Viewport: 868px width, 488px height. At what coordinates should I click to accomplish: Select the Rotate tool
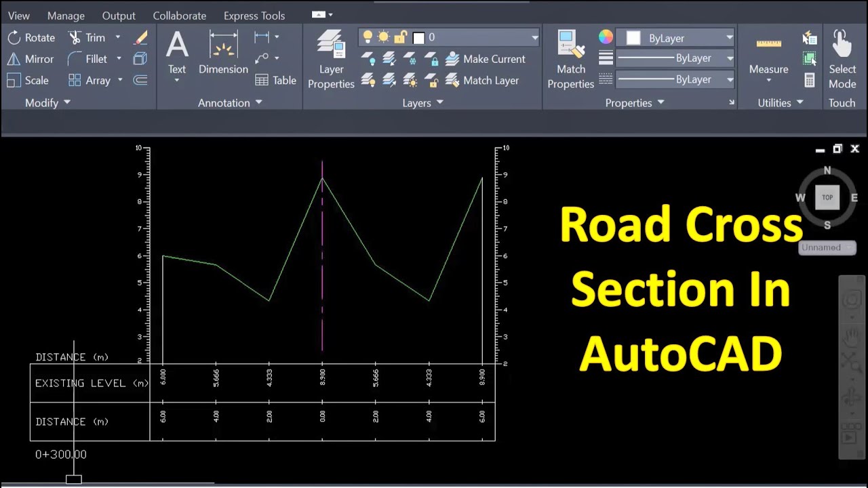coord(31,38)
